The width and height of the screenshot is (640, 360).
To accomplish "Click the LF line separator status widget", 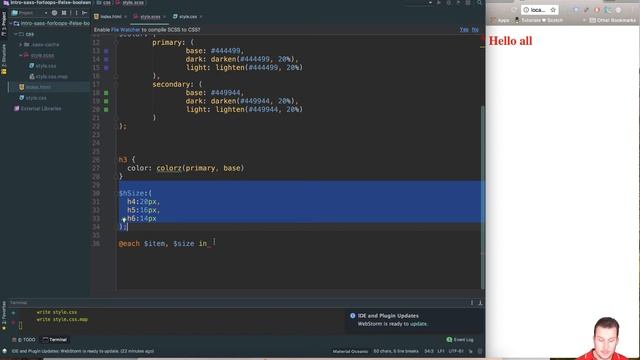I will (x=441, y=351).
